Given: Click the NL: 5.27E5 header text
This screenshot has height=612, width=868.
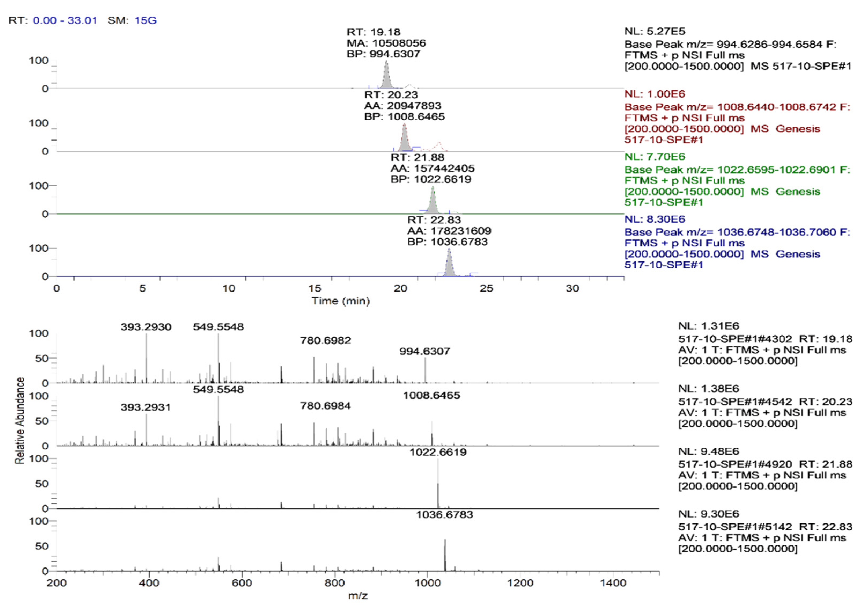Looking at the screenshot, I should coord(655,31).
